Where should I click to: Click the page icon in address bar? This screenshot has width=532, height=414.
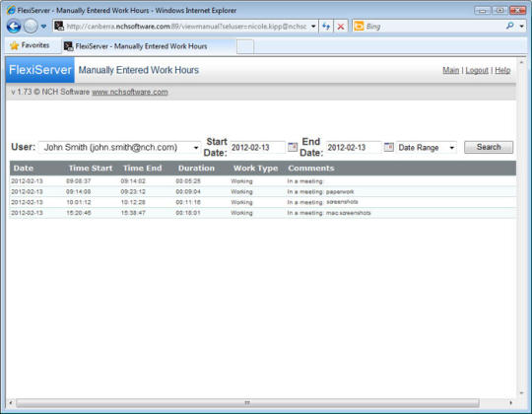(59, 26)
